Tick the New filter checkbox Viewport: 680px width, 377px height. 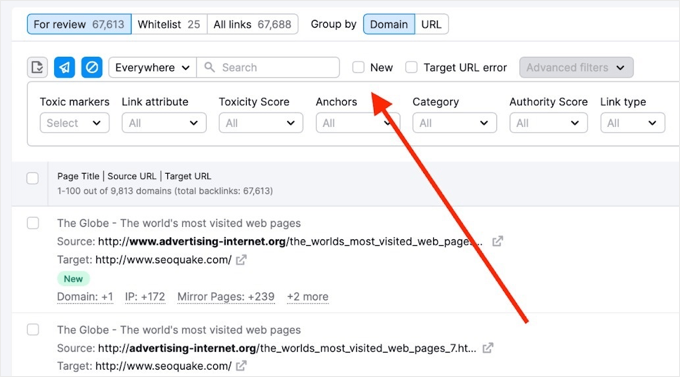[358, 67]
